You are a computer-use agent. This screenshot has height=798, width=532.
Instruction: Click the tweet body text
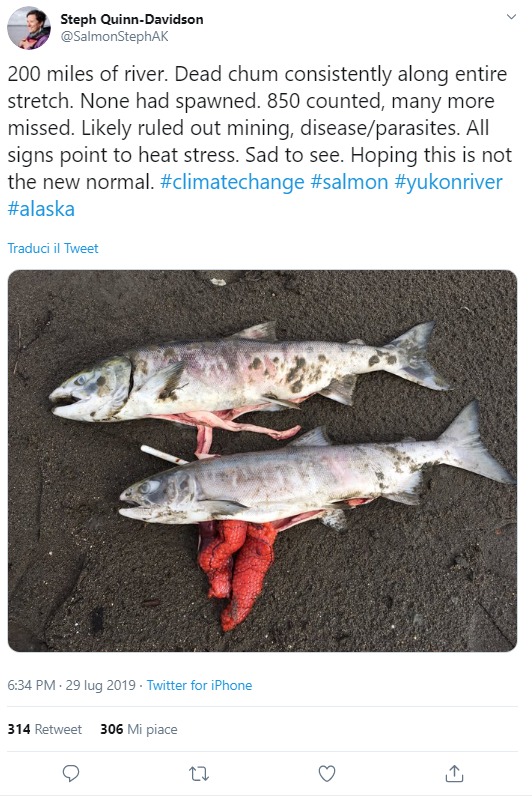point(260,141)
